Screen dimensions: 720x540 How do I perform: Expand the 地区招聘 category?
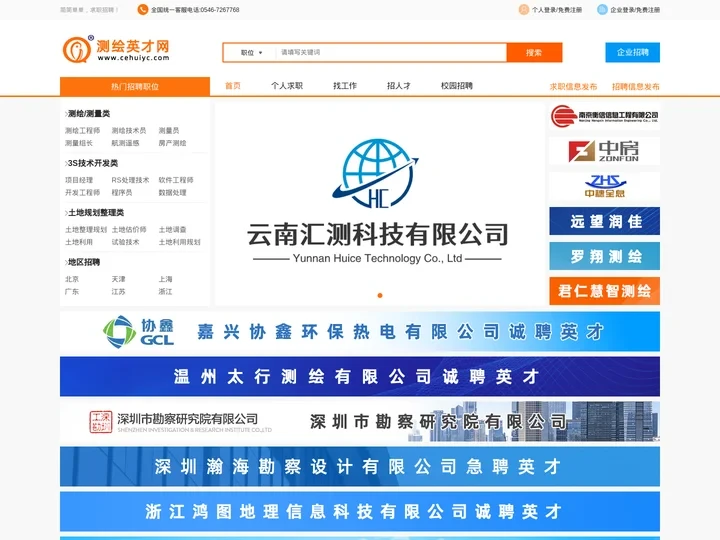(x=83, y=262)
